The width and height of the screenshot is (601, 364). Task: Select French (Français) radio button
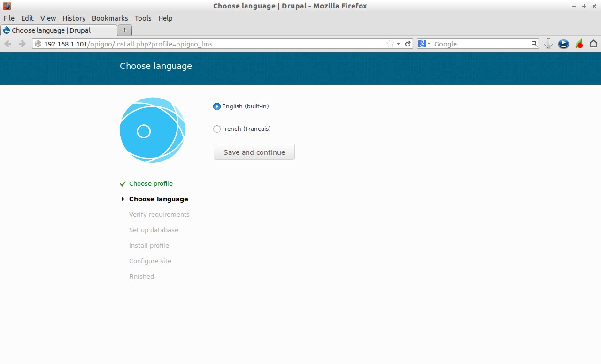(x=217, y=129)
